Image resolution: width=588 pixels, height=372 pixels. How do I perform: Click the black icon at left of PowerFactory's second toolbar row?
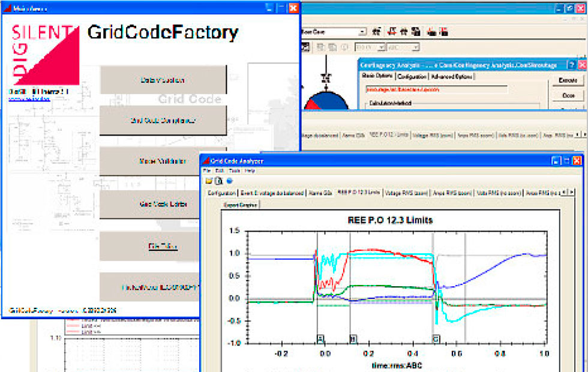(x=305, y=47)
